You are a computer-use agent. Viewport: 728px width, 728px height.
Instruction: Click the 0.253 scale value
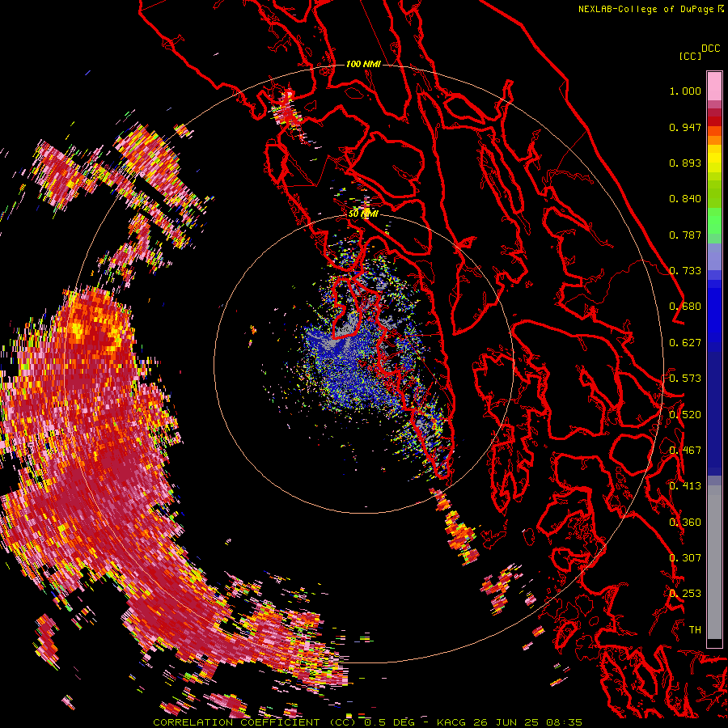pyautogui.click(x=685, y=594)
